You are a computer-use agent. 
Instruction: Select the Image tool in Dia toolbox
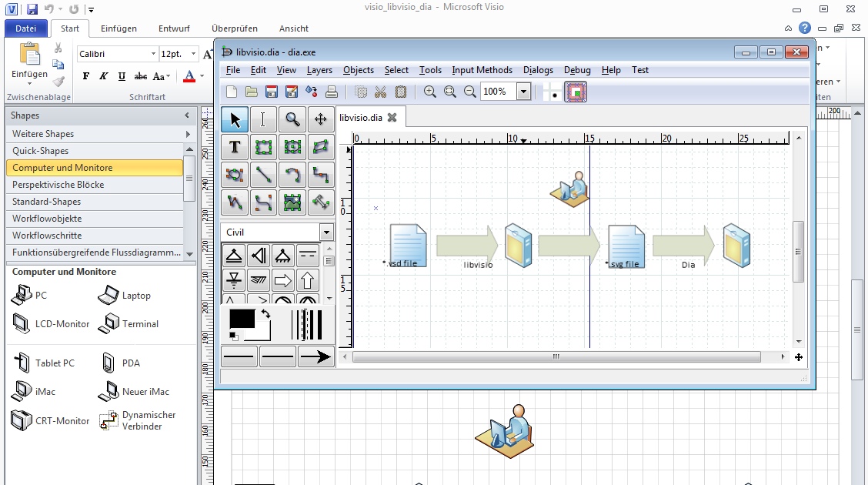pos(292,202)
